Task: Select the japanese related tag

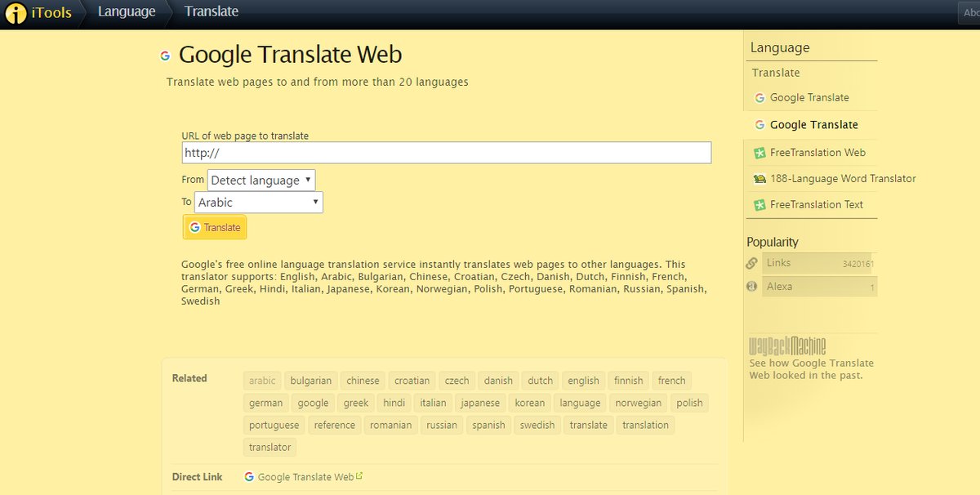Action: point(479,403)
